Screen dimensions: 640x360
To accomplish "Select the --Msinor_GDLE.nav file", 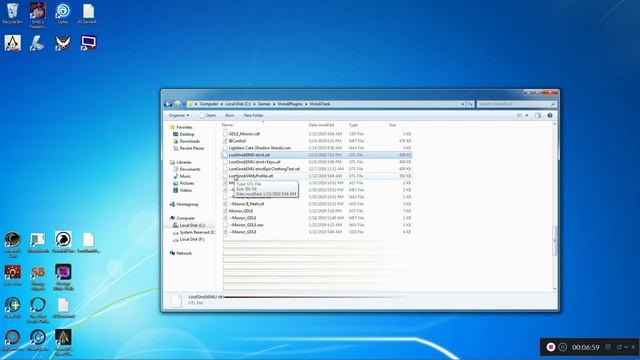I will pos(317,225).
